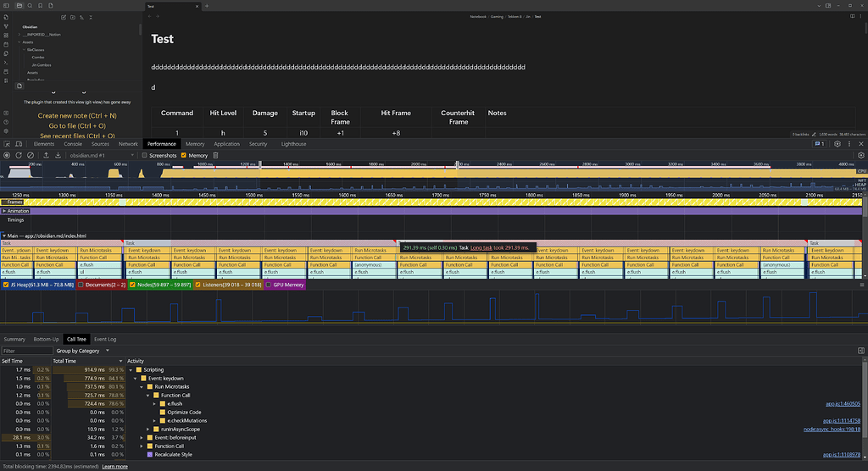The image size is (868, 471).
Task: Expand the Event: beforeinput tree row
Action: pyautogui.click(x=142, y=438)
